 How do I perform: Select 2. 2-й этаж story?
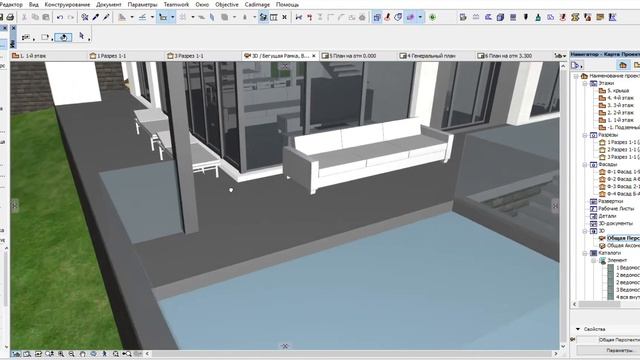pyautogui.click(x=619, y=113)
